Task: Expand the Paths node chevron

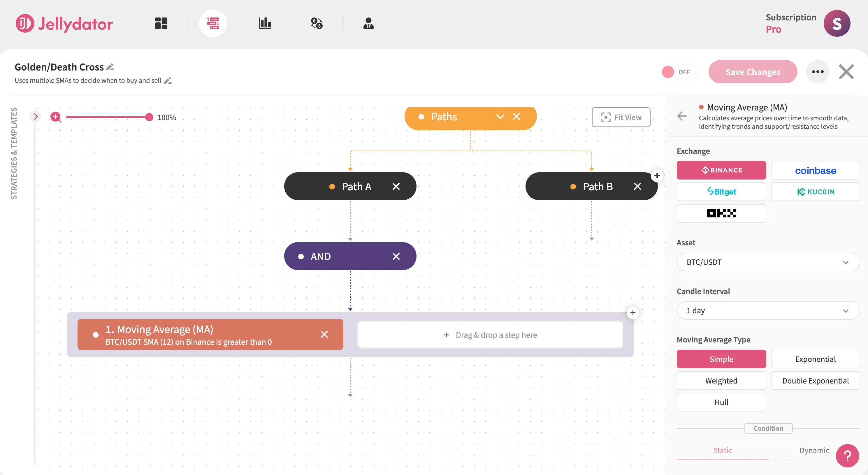Action: pos(500,117)
